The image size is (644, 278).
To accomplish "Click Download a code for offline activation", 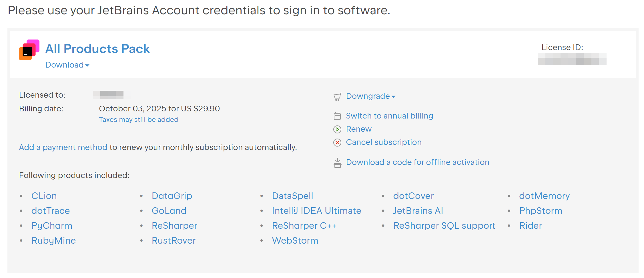I will click(417, 162).
